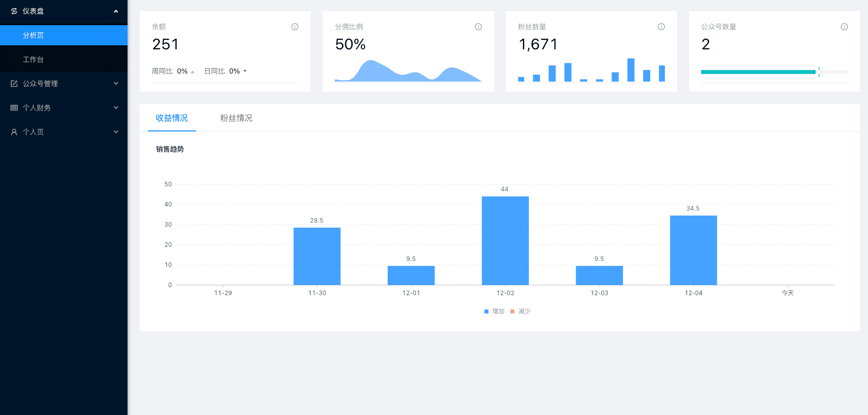Expand 公众号管理 submenu chevron
This screenshot has width=868, height=415.
[116, 84]
